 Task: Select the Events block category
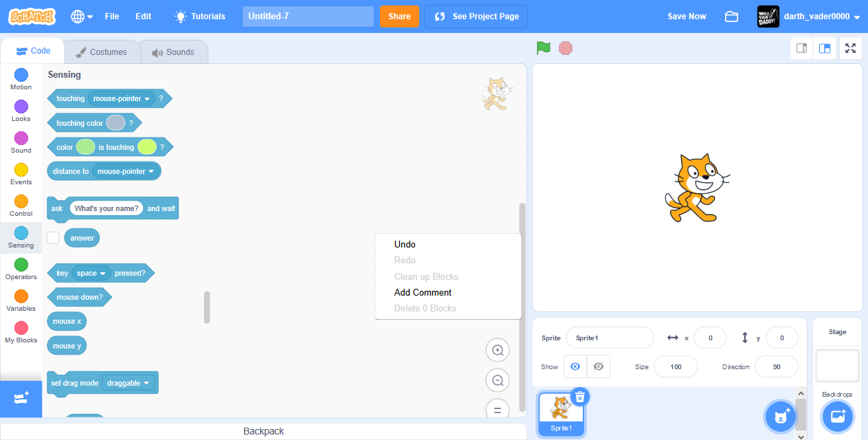pyautogui.click(x=21, y=174)
